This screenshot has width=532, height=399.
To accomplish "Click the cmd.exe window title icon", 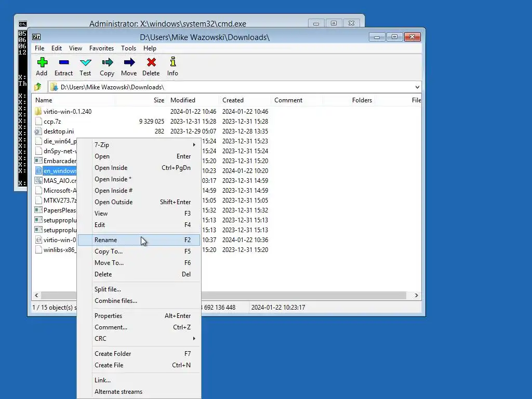I will tap(23, 24).
